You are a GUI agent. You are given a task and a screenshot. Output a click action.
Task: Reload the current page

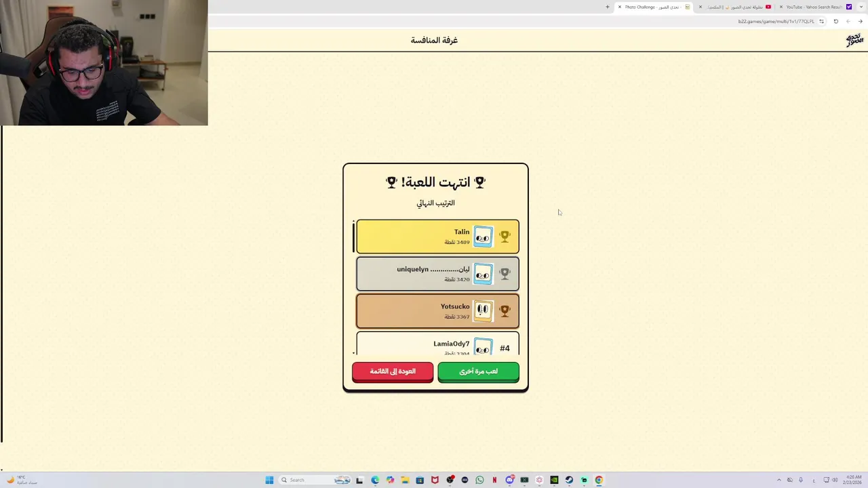[835, 21]
